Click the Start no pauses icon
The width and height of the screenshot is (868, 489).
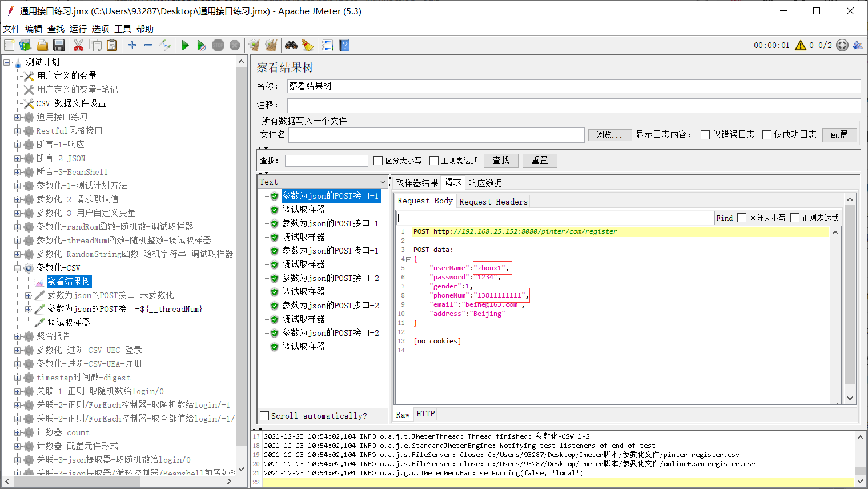[x=202, y=45]
